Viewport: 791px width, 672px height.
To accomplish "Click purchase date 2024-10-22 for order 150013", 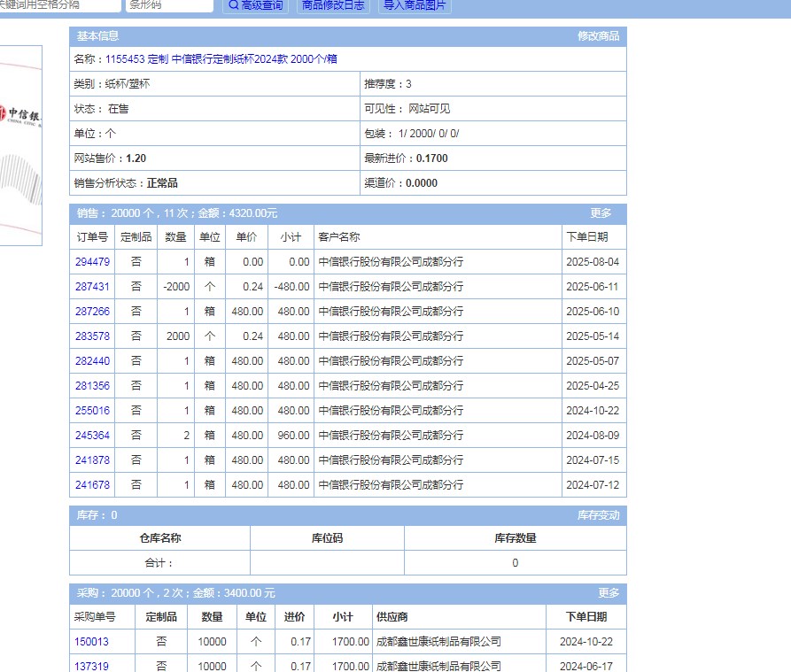I will (586, 641).
